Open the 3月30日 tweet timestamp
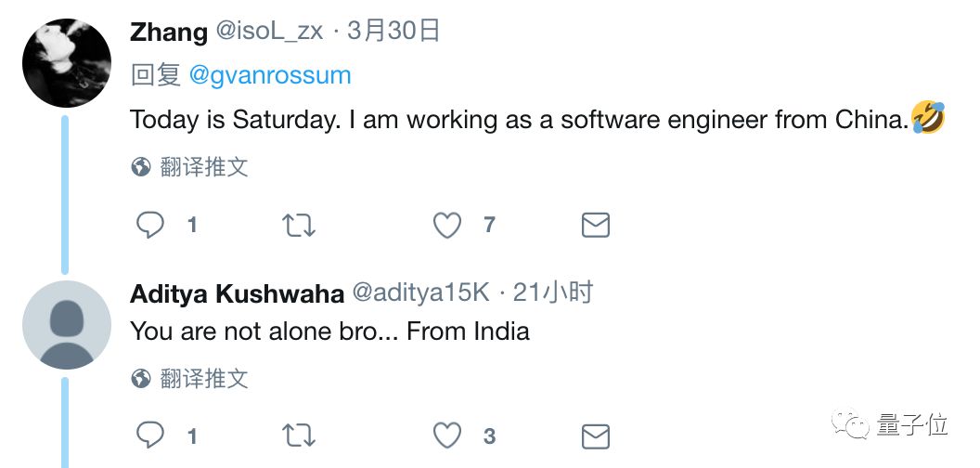 click(x=393, y=32)
